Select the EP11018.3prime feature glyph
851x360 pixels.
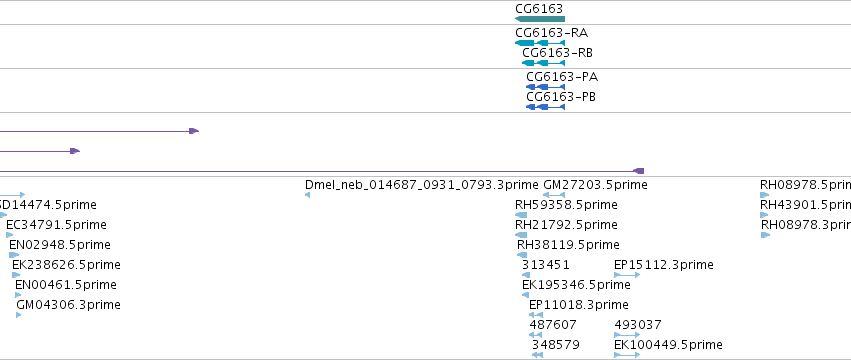[x=536, y=315]
